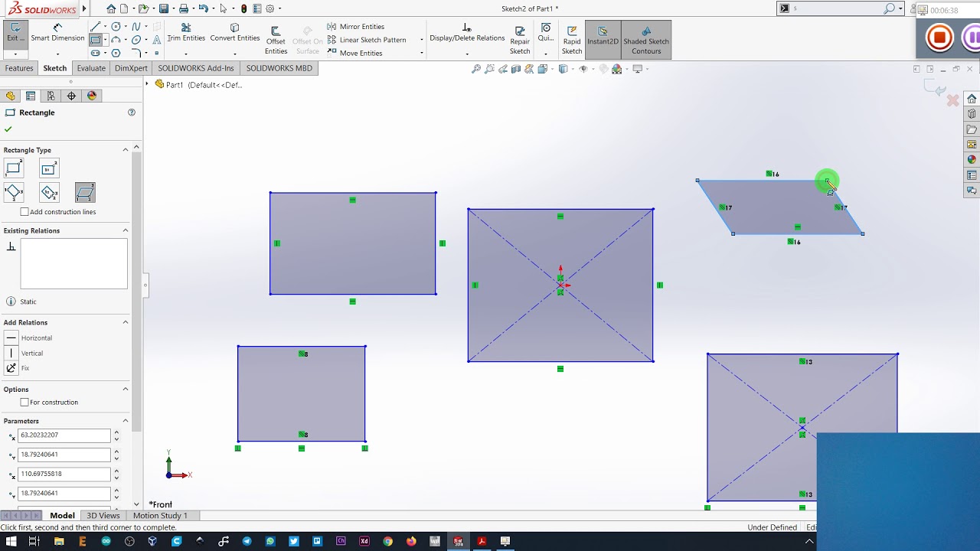Click Offset Entities tool
980x551 pixels.
pos(276,40)
